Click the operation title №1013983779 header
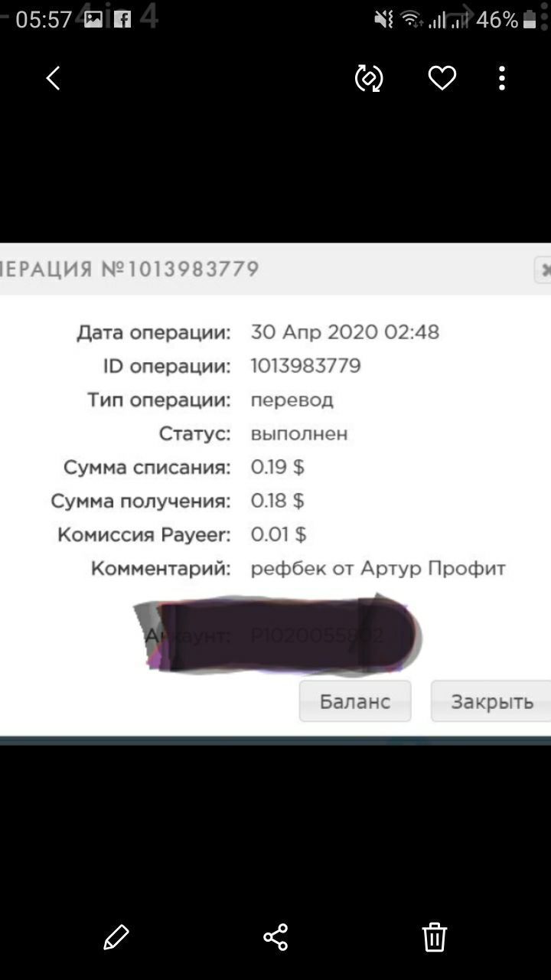 pyautogui.click(x=129, y=269)
